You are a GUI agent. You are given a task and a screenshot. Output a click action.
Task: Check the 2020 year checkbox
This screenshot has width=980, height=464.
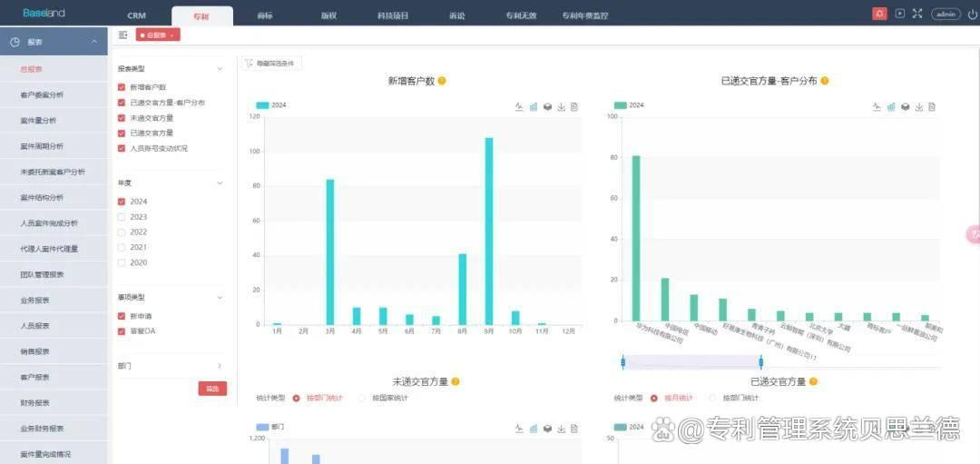(x=122, y=262)
